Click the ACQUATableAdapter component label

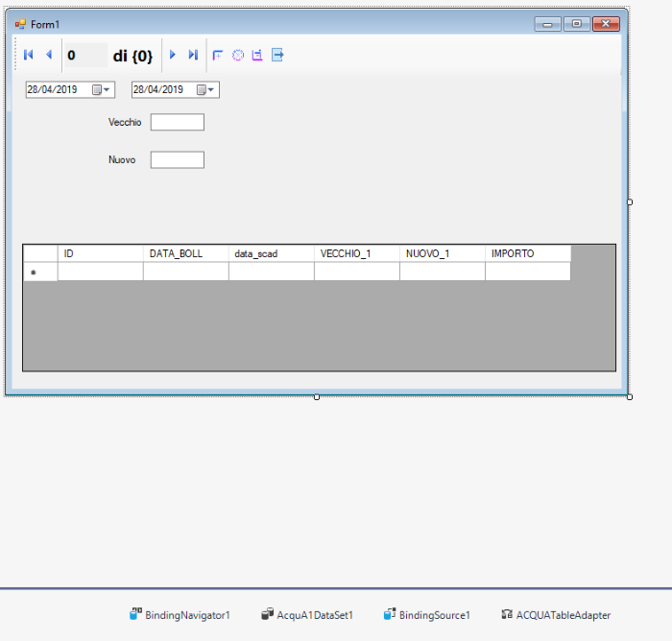tap(564, 615)
